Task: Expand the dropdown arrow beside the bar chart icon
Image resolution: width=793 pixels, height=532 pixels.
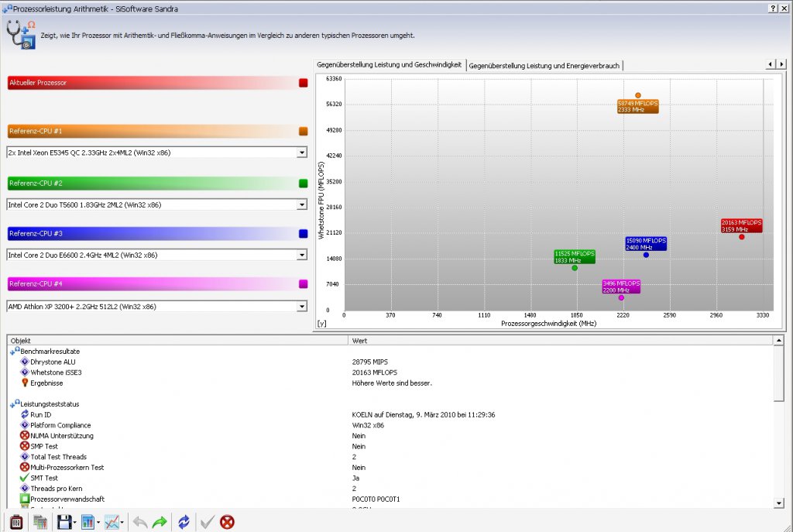Action: (x=98, y=523)
